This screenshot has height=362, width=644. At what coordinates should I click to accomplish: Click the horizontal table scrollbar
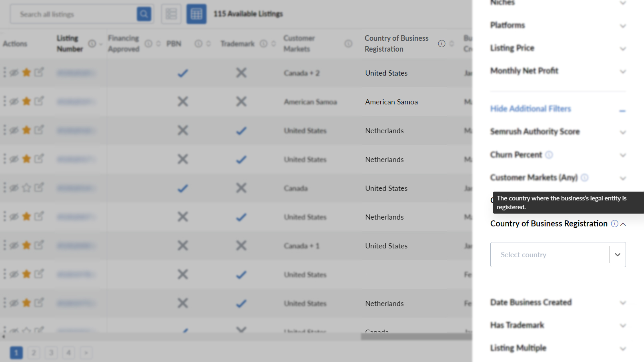tap(416, 337)
